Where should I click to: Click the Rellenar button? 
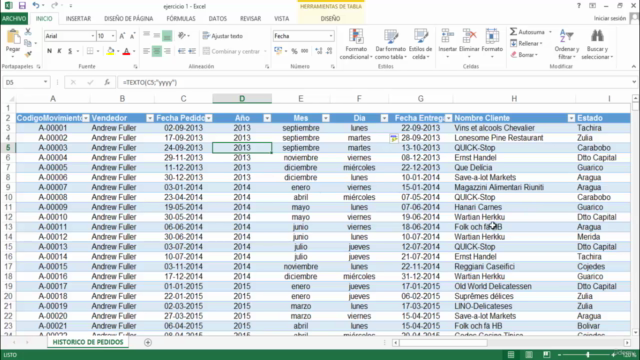(x=526, y=43)
